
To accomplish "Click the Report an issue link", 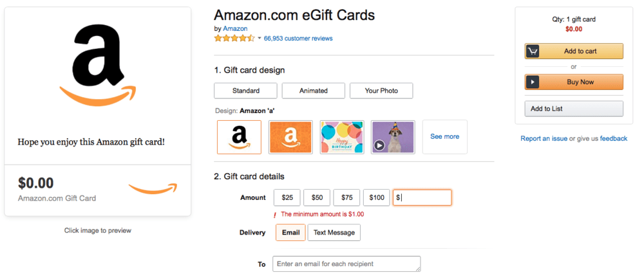I will 544,138.
